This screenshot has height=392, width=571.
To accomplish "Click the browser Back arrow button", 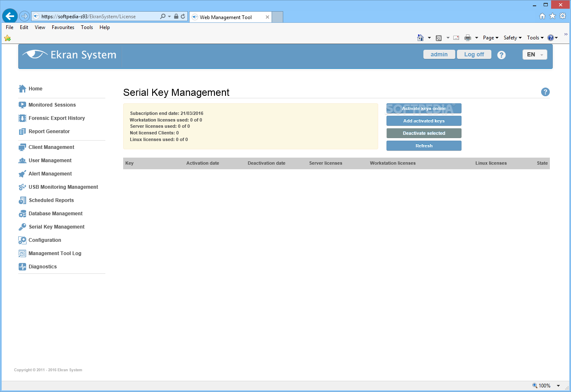I will pyautogui.click(x=10, y=16).
